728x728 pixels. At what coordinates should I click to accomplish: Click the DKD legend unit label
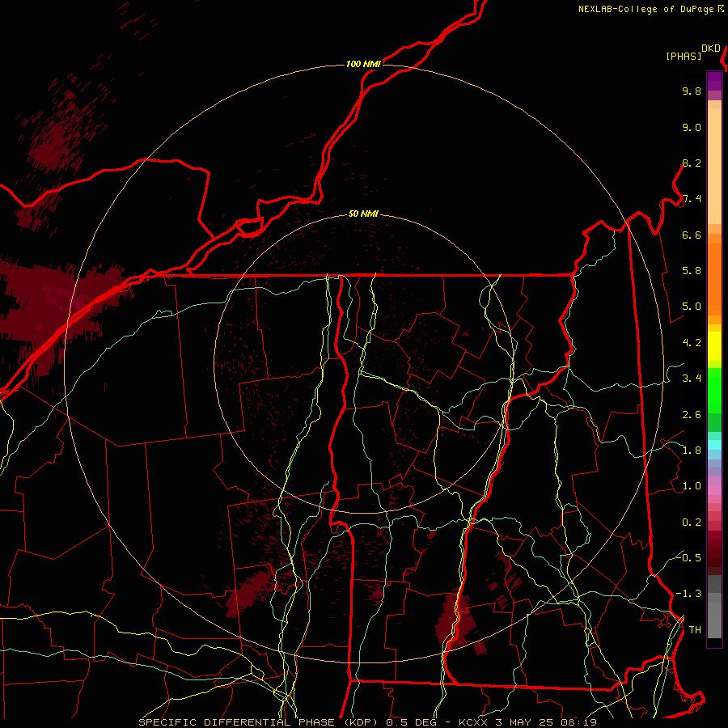tap(711, 49)
